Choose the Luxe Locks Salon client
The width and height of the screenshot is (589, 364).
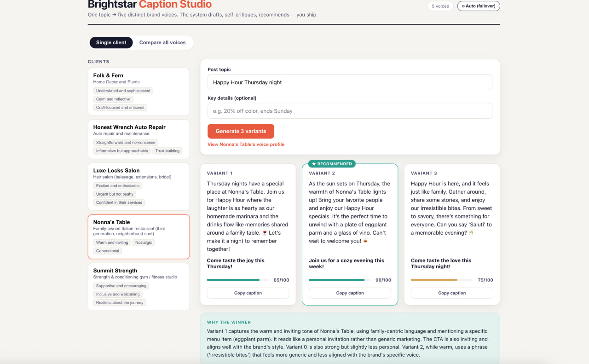point(139,186)
